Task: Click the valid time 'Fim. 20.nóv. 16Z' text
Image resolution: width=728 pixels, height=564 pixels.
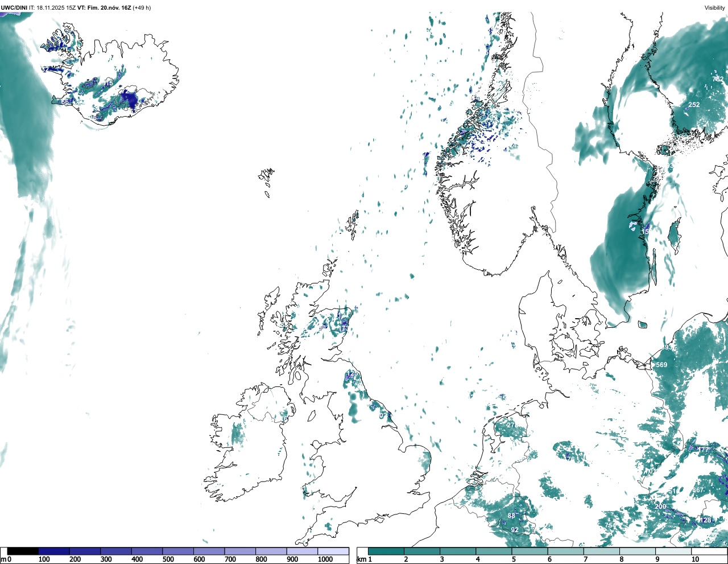Action: pos(109,8)
